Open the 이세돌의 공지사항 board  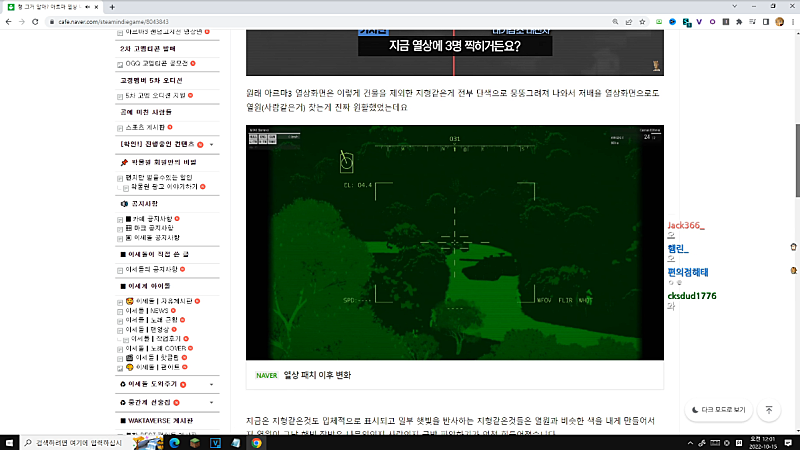point(152,269)
